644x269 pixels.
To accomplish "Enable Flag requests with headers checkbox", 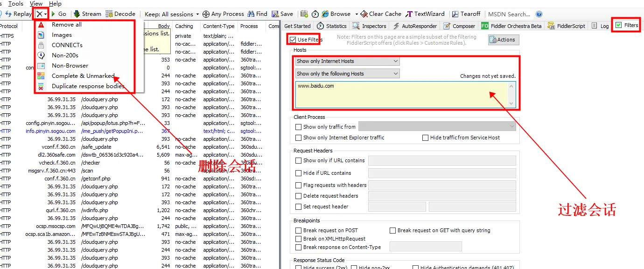I will [299, 185].
